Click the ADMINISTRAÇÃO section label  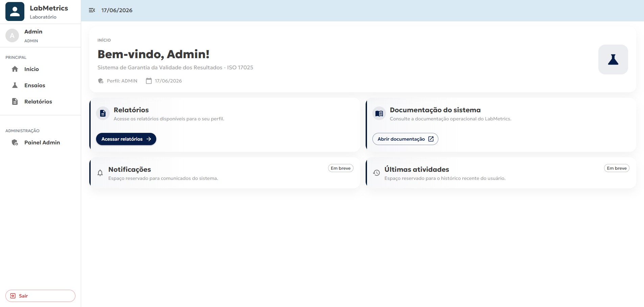22,131
